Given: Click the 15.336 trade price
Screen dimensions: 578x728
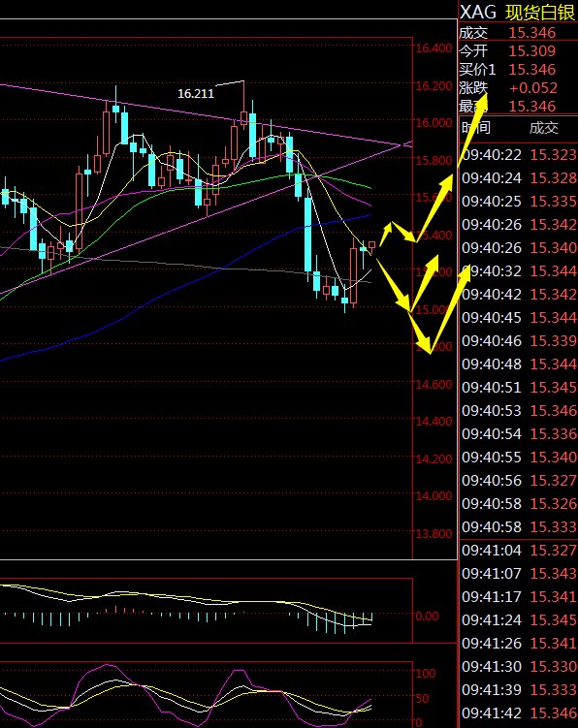Looking at the screenshot, I should coord(554,433).
